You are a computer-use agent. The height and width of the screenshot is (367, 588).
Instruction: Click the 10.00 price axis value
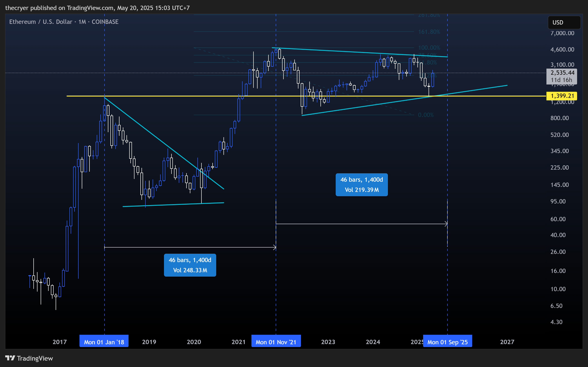coord(558,289)
